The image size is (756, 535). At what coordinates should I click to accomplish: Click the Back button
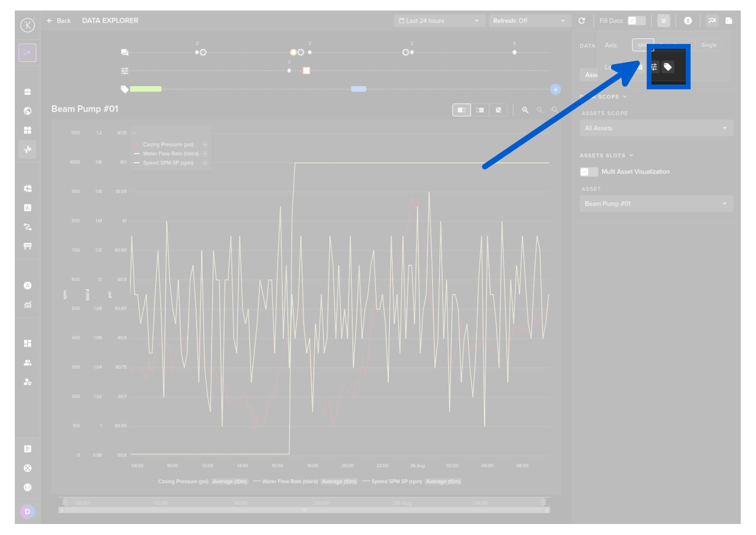click(x=59, y=21)
